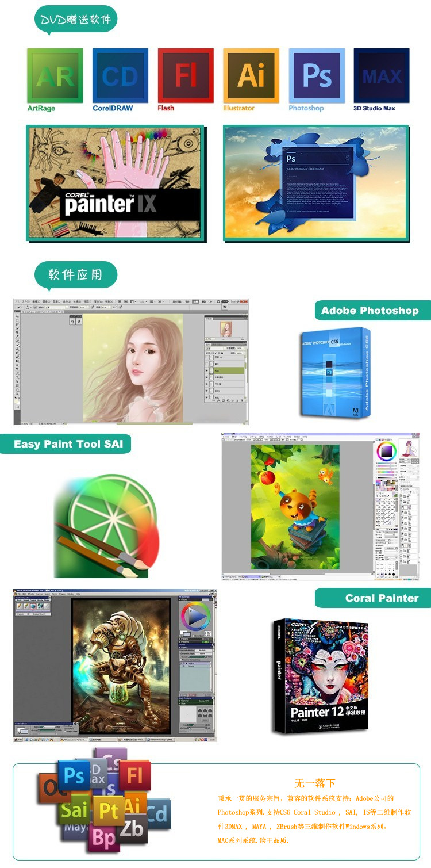Click the Photoshop CS6 blue product box
The image size is (431, 868).
tap(334, 373)
